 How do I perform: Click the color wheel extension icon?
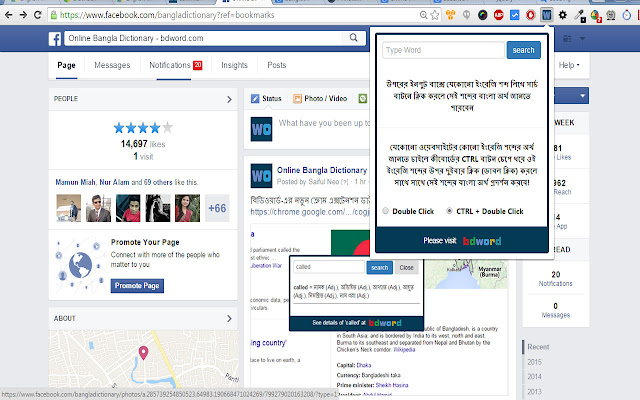[x=482, y=15]
